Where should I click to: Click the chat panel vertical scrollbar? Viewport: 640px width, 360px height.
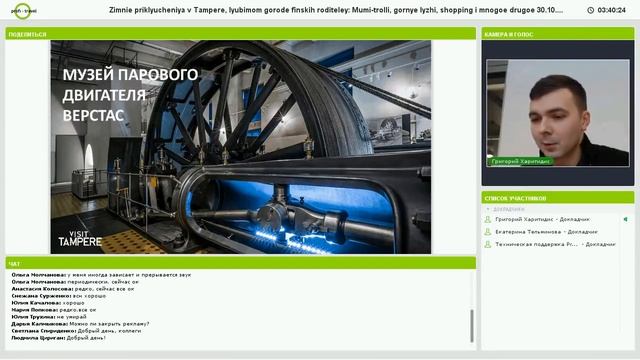(x=472, y=325)
